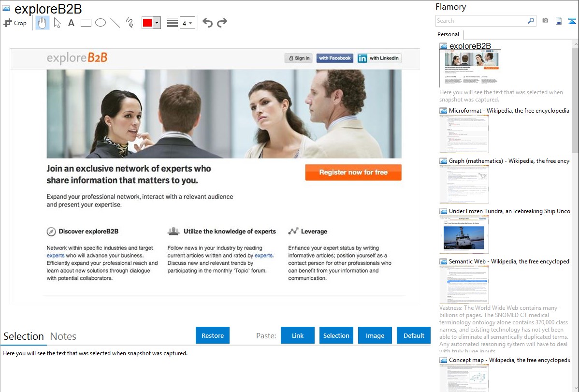Select the Microformat - Wikipedia title text
Image resolution: width=579 pixels, height=392 pixels.
509,111
